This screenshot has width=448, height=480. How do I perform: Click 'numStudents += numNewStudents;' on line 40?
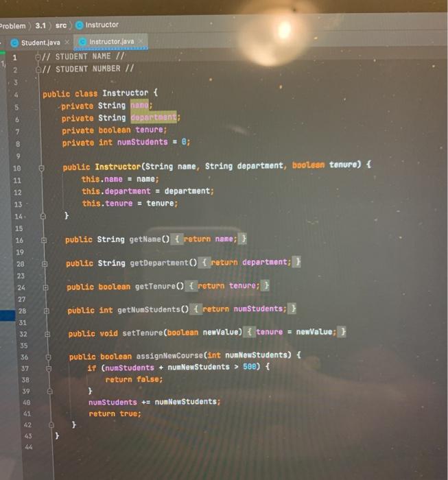pos(154,402)
